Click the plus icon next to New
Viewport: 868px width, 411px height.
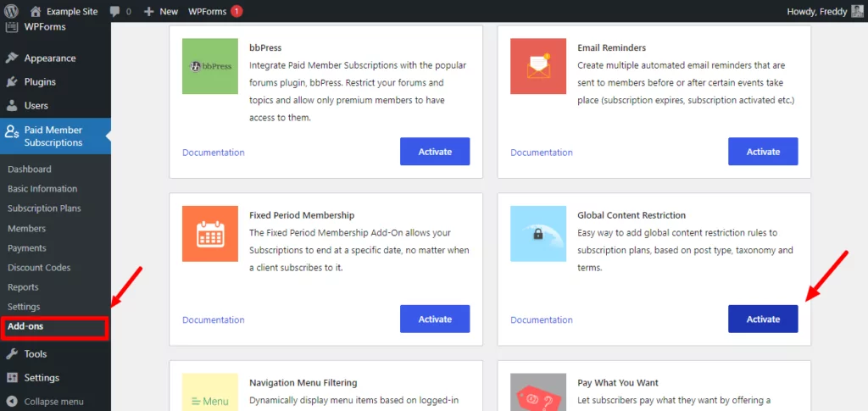[x=148, y=11]
